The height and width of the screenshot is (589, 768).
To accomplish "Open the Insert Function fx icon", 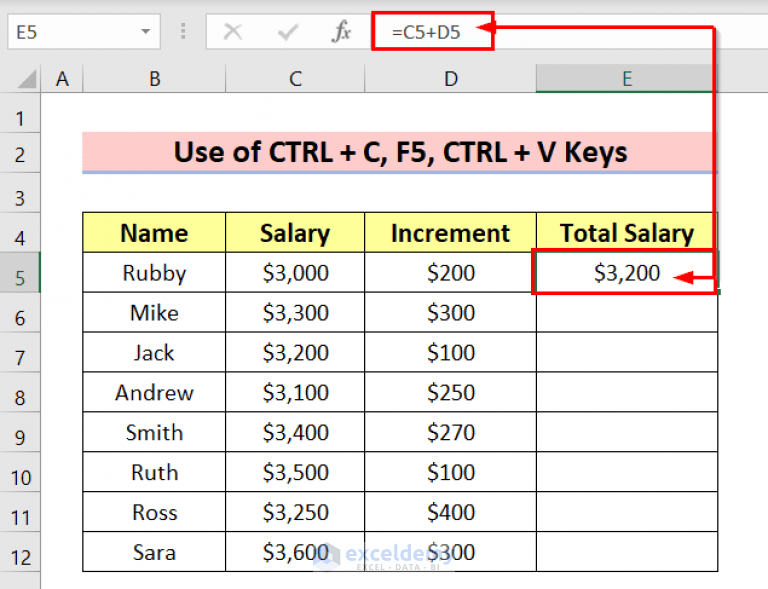I will [x=341, y=32].
